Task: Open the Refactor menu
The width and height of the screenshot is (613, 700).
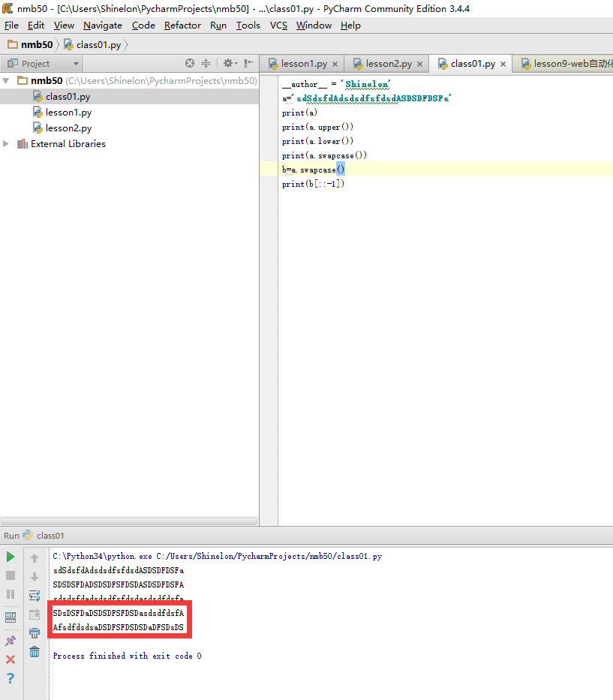Action: (x=182, y=26)
